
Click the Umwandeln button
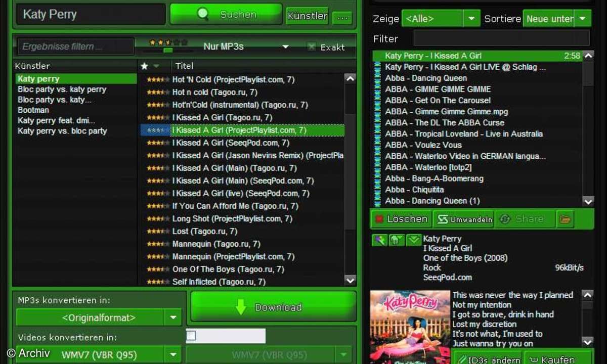point(464,219)
